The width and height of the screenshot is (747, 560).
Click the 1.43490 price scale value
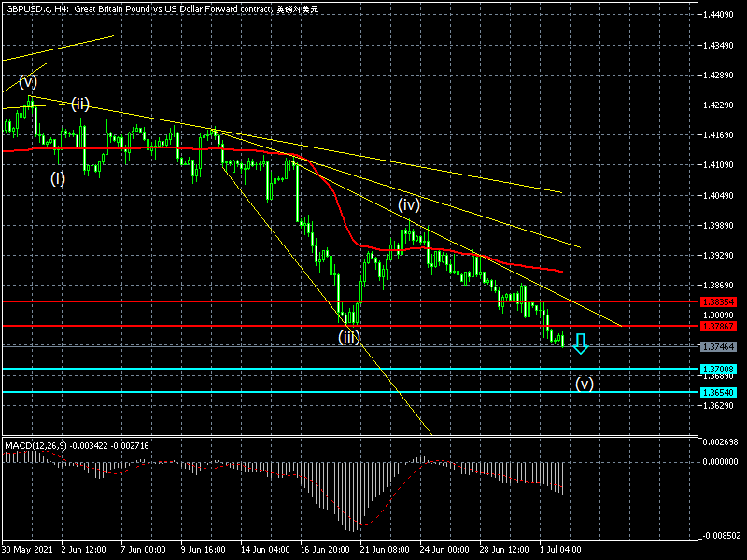718,45
